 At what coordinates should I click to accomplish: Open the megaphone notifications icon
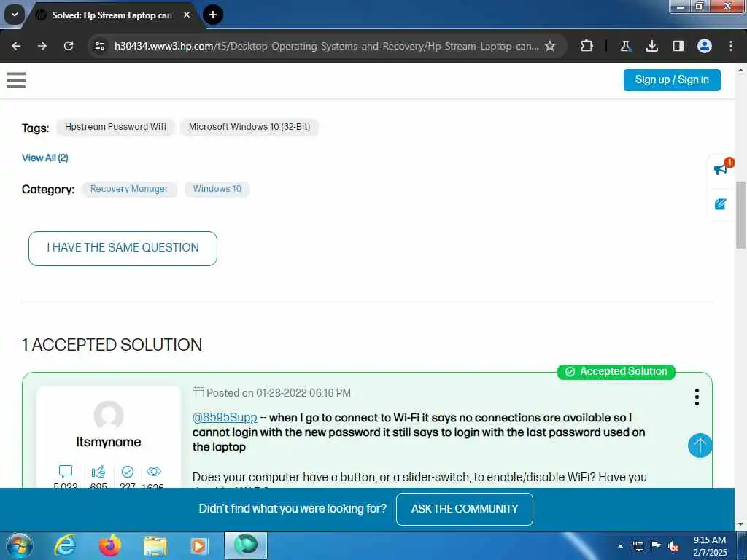[x=721, y=168]
